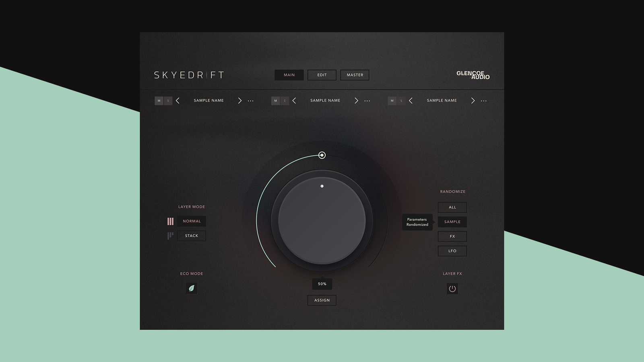Click the SKYEDRIFT title logo
Image resolution: width=644 pixels, height=362 pixels.
click(x=189, y=75)
